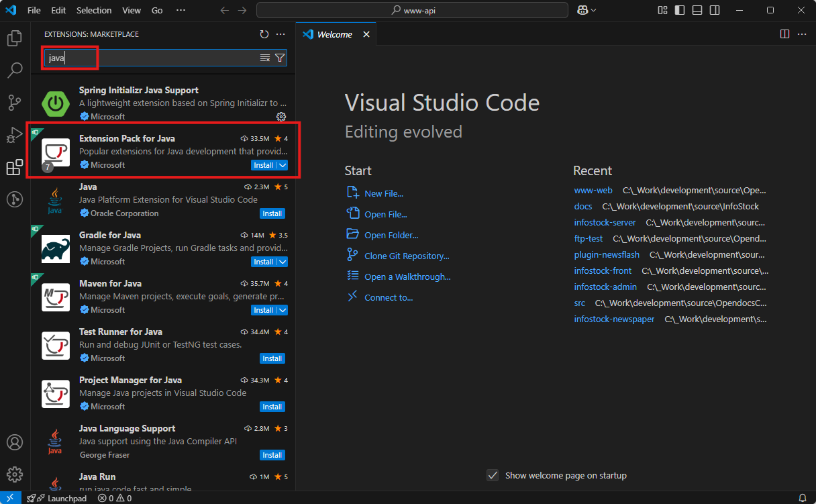The width and height of the screenshot is (816, 504).
Task: Open notifications bell in status bar
Action: point(802,498)
